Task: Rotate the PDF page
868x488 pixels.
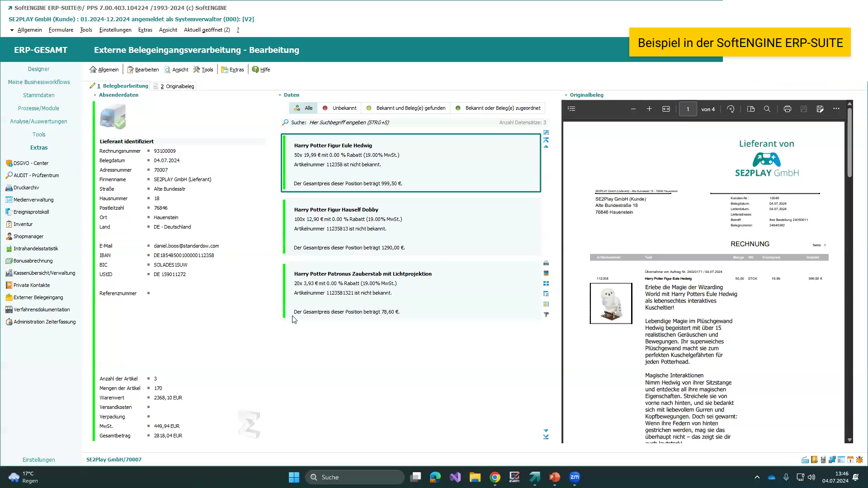Action: coord(731,109)
